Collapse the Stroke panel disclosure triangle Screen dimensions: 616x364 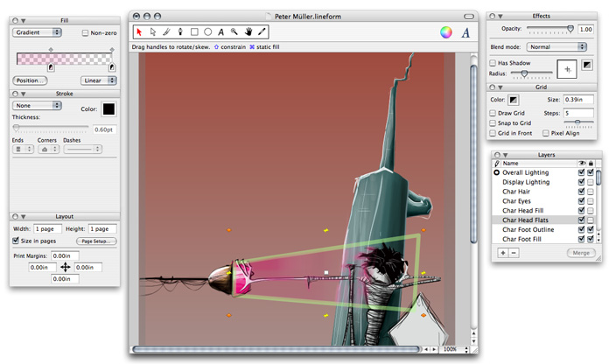click(23, 94)
